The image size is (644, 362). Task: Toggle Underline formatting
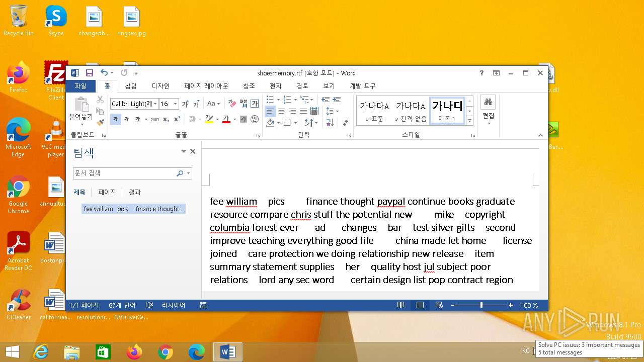pos(137,119)
